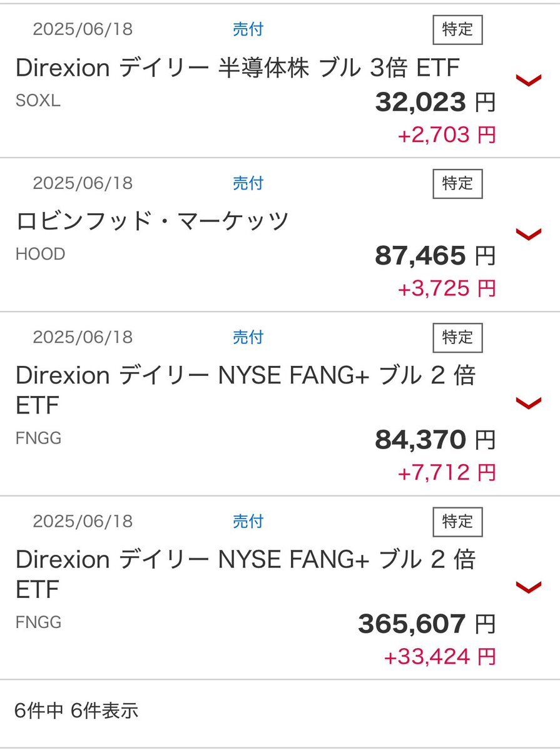This screenshot has width=560, height=750.
Task: Select the SOXL ticker symbol
Action: click(38, 101)
